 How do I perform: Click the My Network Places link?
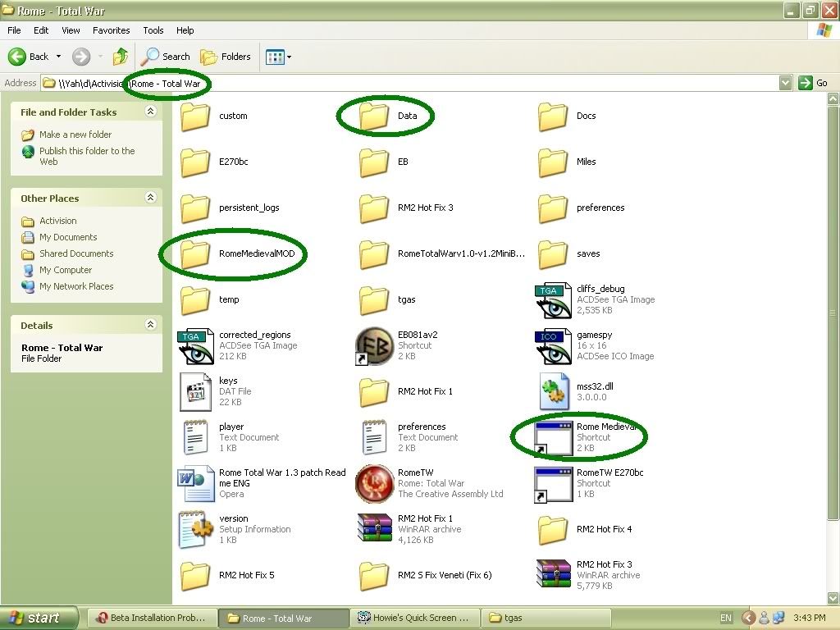click(x=76, y=286)
